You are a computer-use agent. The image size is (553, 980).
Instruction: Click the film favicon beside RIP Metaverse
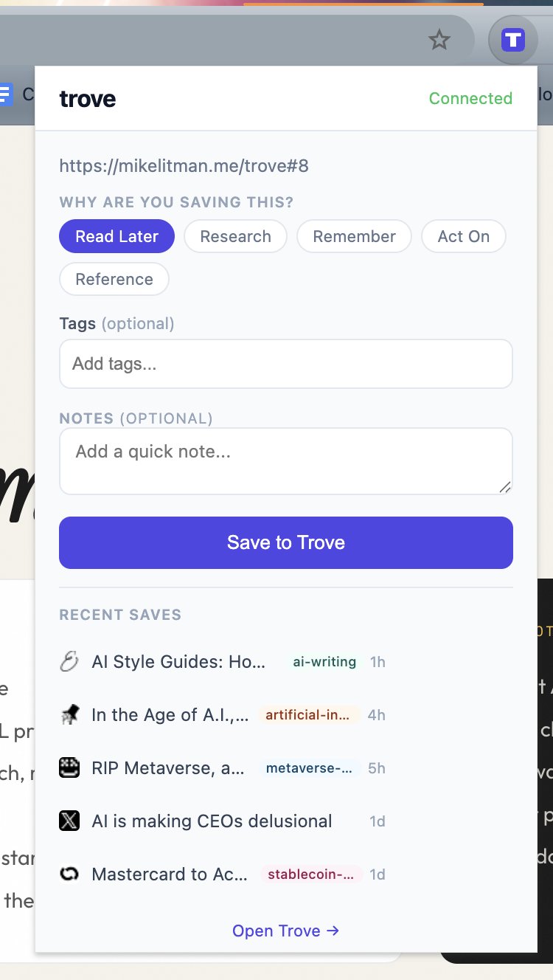point(69,767)
